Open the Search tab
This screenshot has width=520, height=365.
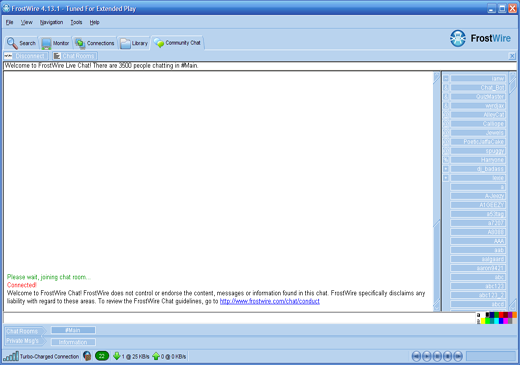tap(21, 43)
